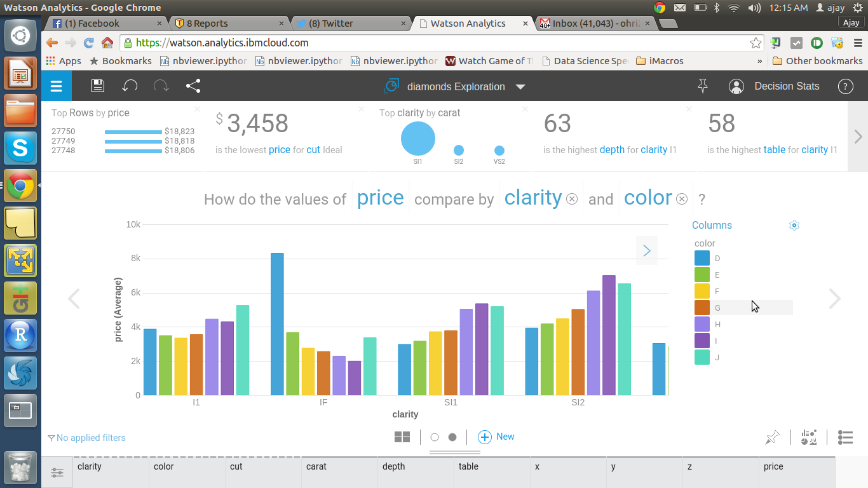Select the empty circle radio button

click(x=435, y=437)
